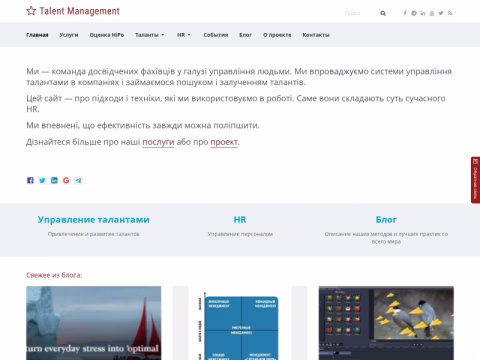Share via the blue Facebook square icon
Viewport: 480px width, 360px height.
coord(30,180)
